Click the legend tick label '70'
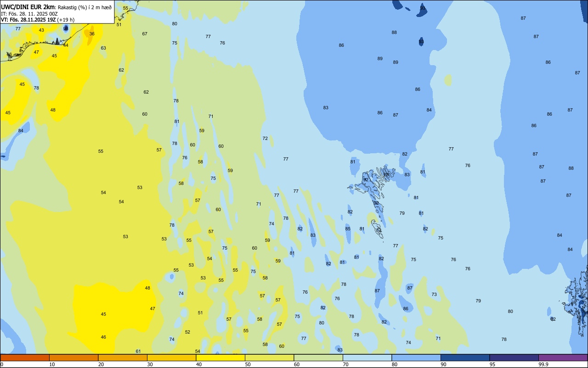This screenshot has width=588, height=368. (345, 364)
